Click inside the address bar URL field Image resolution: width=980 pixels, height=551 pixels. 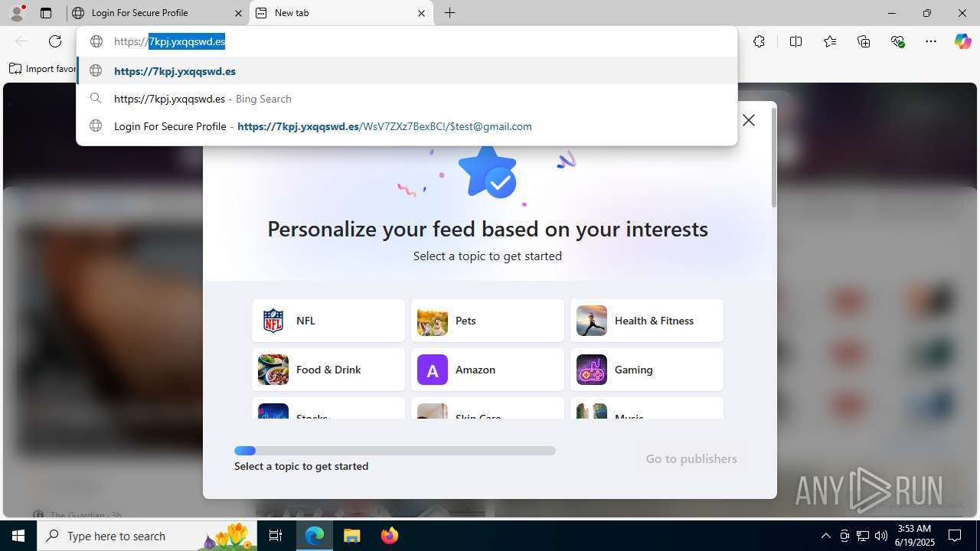pos(407,41)
